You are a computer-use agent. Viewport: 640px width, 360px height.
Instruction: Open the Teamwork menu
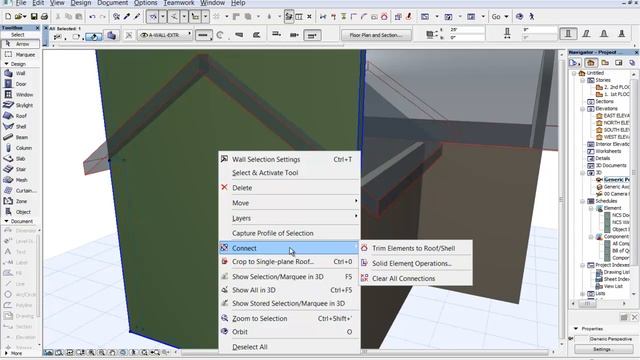click(179, 3)
